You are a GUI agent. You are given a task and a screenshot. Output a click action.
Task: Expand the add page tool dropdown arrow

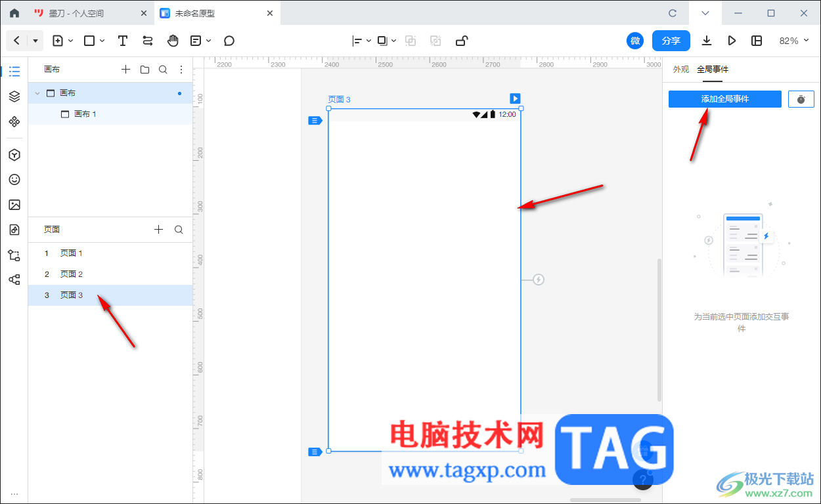(70, 41)
